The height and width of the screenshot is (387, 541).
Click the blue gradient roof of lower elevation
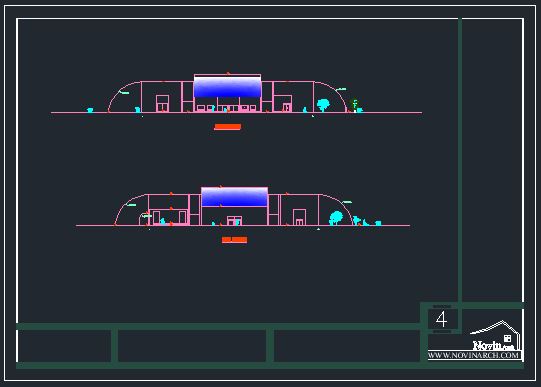point(234,197)
